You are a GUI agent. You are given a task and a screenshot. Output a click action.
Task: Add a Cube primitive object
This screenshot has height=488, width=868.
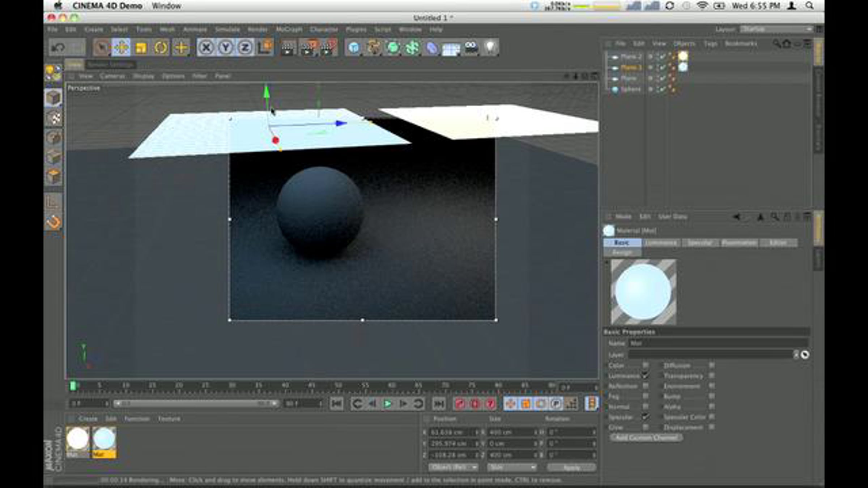[354, 48]
